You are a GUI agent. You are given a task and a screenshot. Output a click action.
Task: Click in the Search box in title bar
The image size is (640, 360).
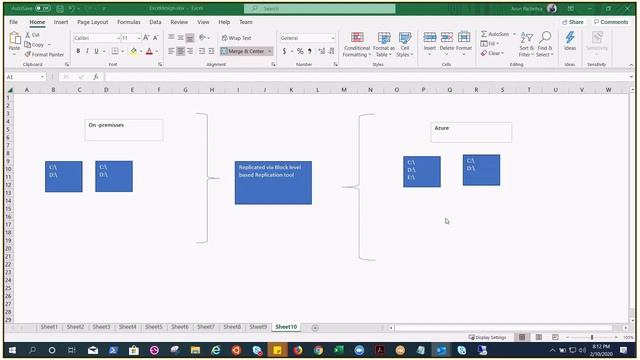[x=319, y=8]
